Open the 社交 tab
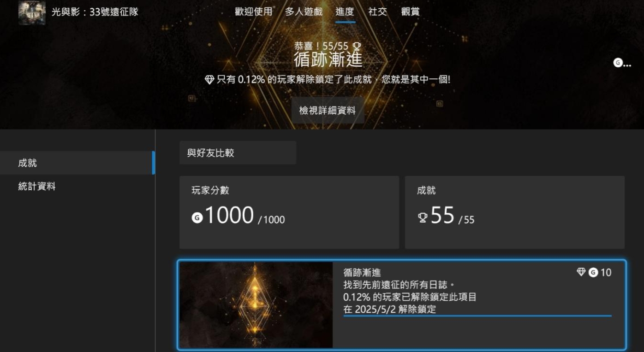This screenshot has height=352, width=644. pyautogui.click(x=377, y=12)
